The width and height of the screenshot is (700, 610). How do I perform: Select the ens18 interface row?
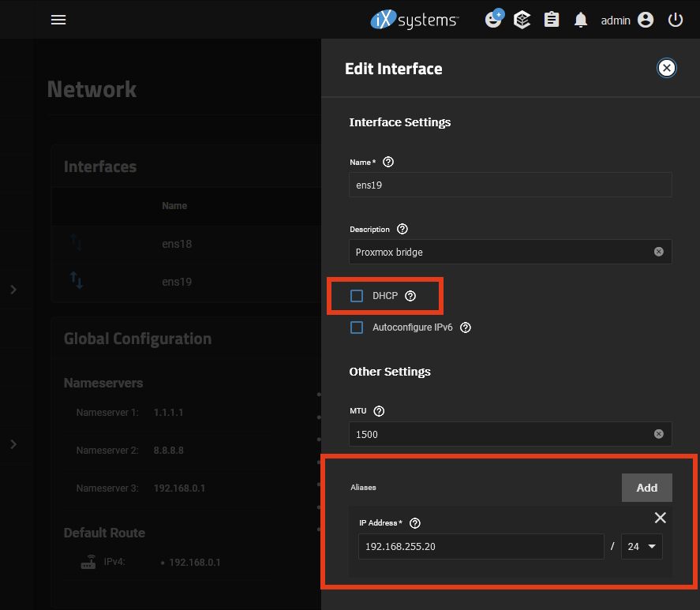177,244
